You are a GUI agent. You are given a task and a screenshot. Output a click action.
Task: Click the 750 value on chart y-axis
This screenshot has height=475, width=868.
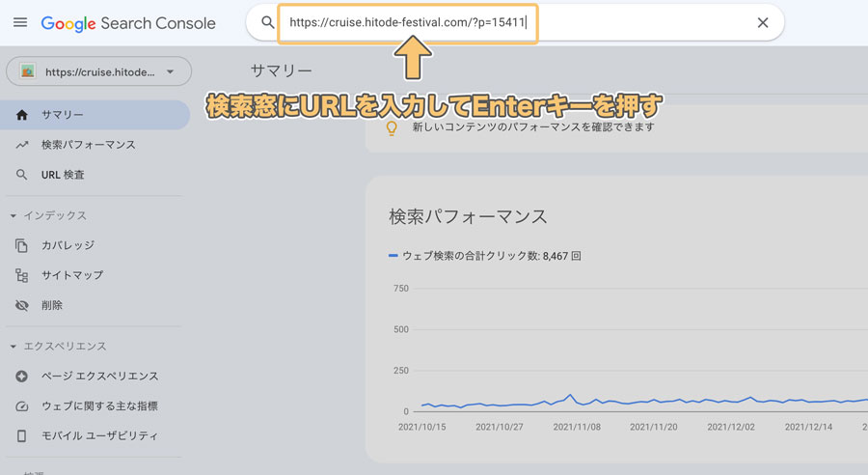tap(401, 289)
